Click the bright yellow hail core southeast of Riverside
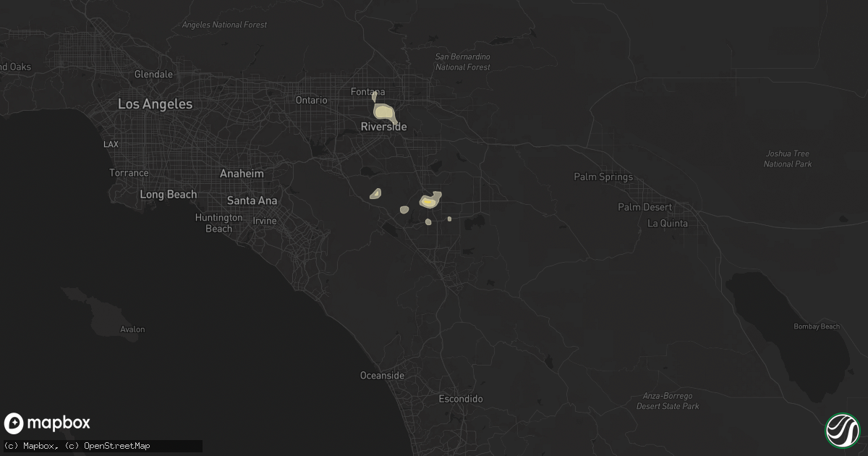The width and height of the screenshot is (868, 456). point(428,203)
